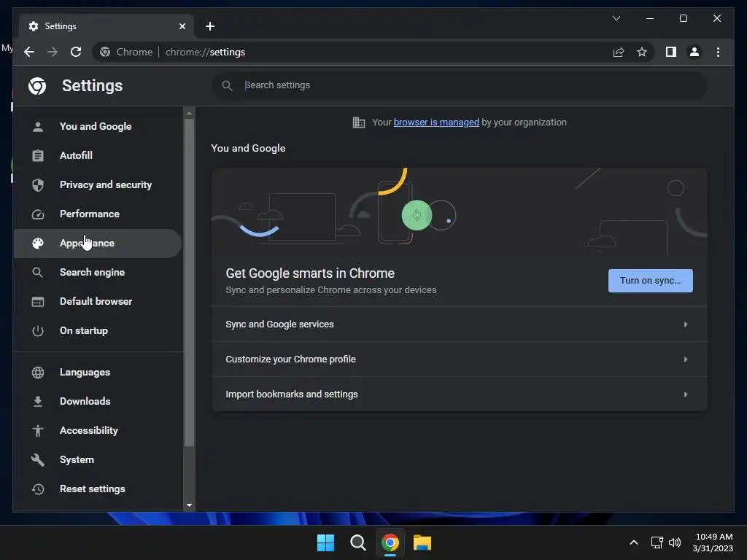Follow the browser is managed link

click(436, 122)
